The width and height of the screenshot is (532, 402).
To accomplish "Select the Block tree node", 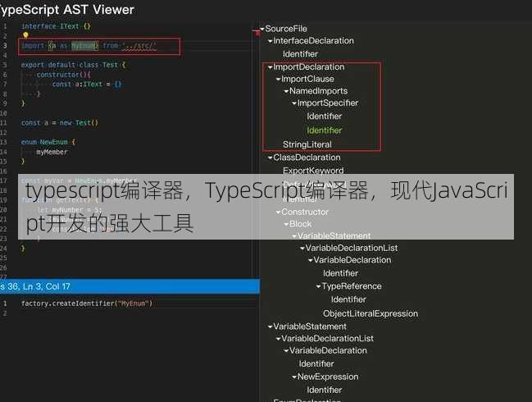I will [301, 224].
